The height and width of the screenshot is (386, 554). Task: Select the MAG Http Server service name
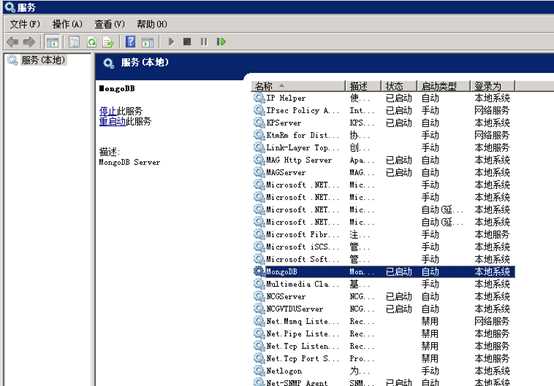[x=299, y=160]
